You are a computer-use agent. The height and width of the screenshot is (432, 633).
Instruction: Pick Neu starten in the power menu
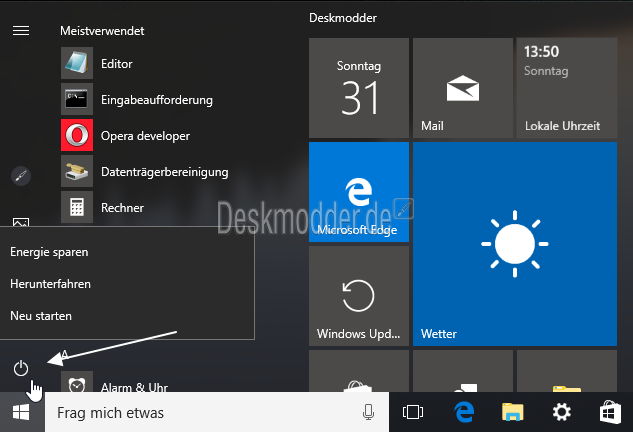point(41,316)
